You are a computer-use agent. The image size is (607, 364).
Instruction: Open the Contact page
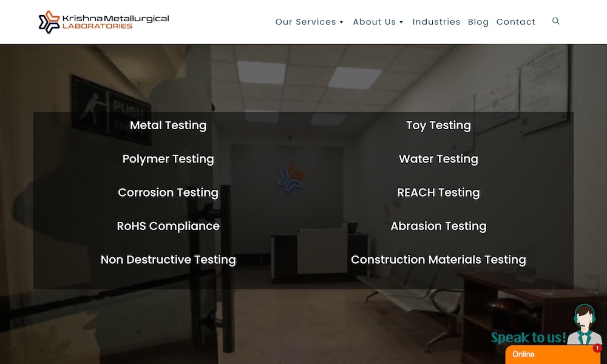(515, 22)
